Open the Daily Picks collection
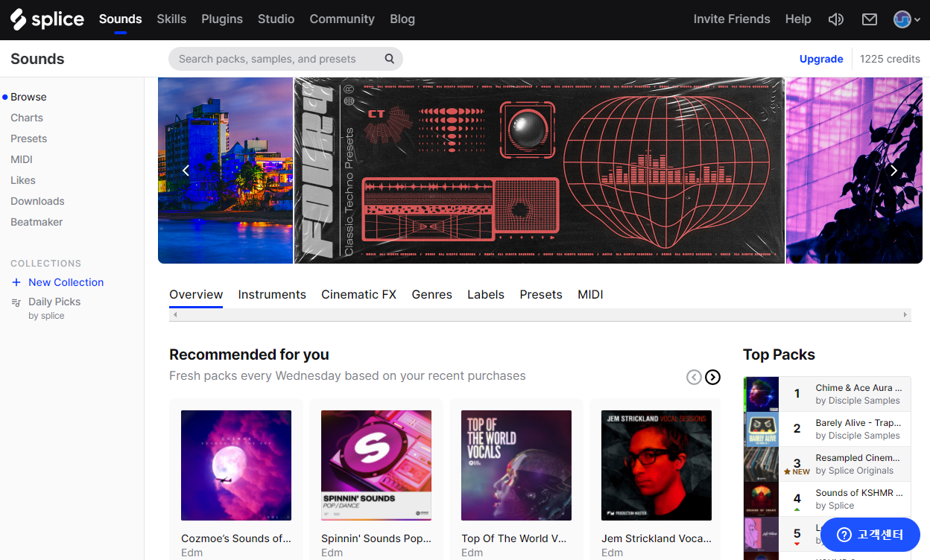 [x=54, y=302]
